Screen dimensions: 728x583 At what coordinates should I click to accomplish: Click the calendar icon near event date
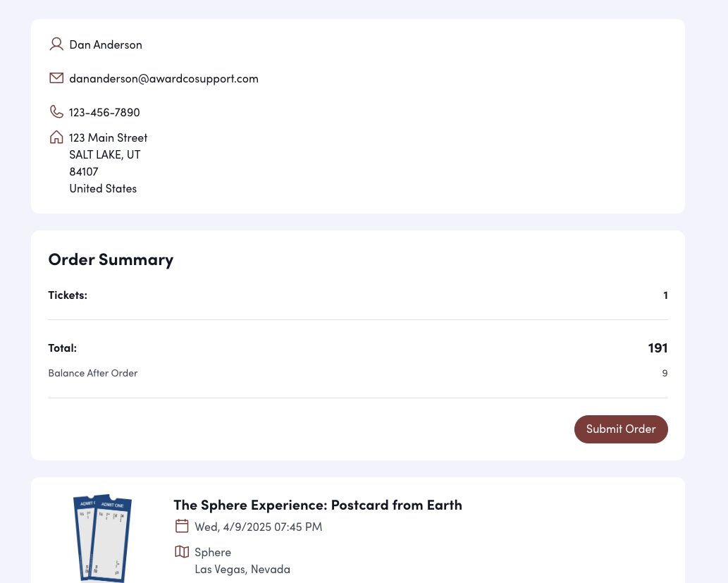(x=182, y=526)
